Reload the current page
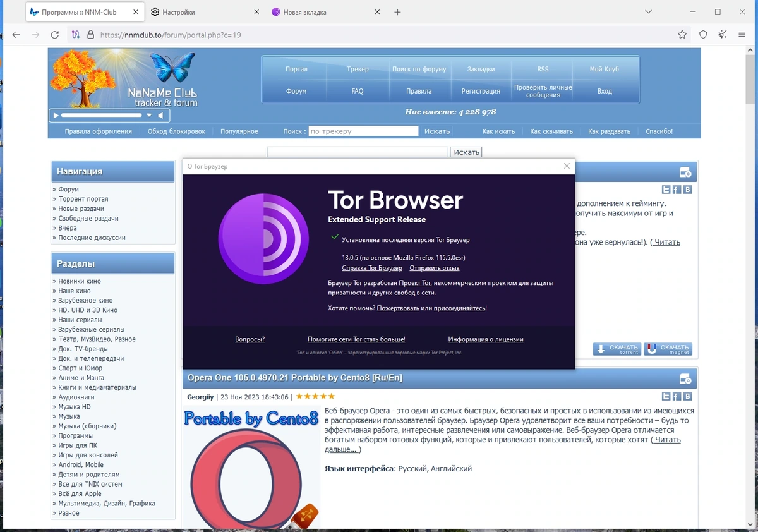Viewport: 758px width, 532px height. tap(55, 35)
